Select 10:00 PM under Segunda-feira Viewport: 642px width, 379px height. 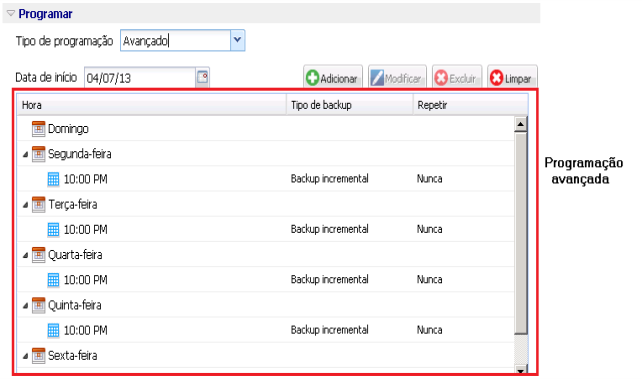click(x=85, y=179)
